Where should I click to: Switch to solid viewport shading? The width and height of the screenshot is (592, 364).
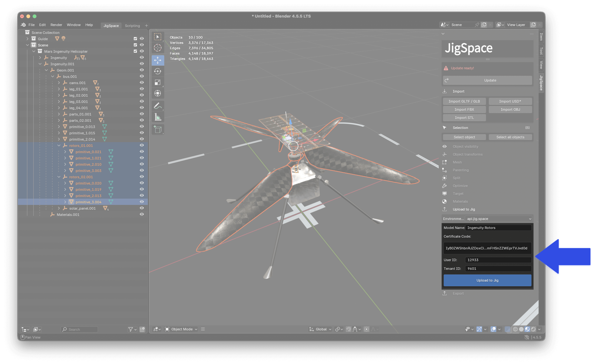coord(521,329)
